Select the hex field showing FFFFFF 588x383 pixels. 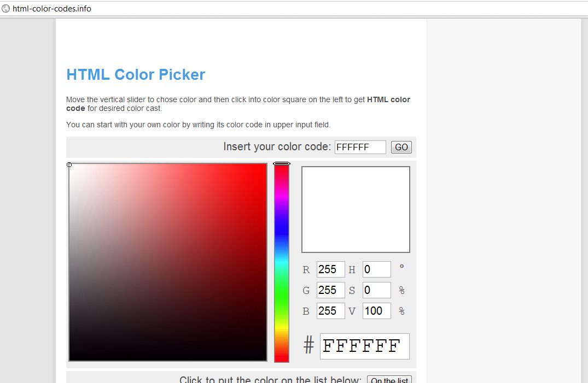pyautogui.click(x=364, y=346)
